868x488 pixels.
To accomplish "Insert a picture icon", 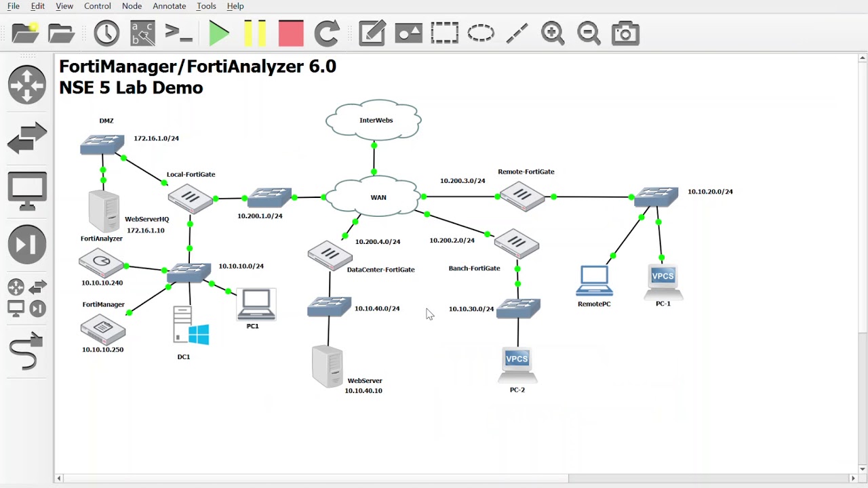I will pyautogui.click(x=408, y=33).
